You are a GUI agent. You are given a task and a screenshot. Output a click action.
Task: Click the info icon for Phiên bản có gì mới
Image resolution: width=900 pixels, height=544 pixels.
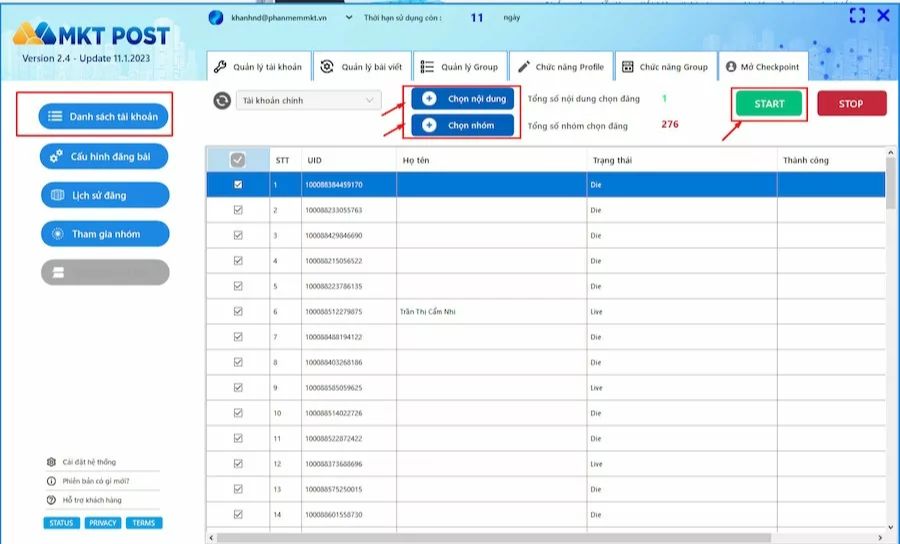[51, 481]
